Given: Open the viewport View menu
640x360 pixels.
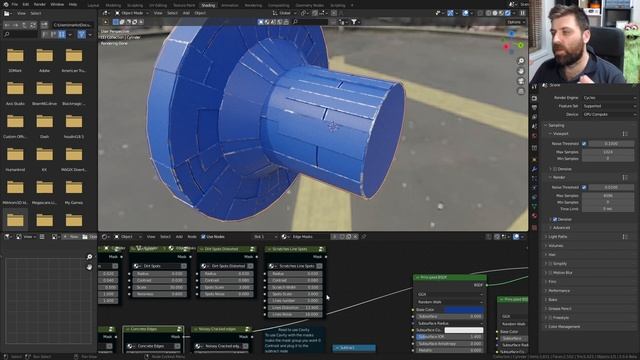Looking at the screenshot, I should click(x=158, y=13).
